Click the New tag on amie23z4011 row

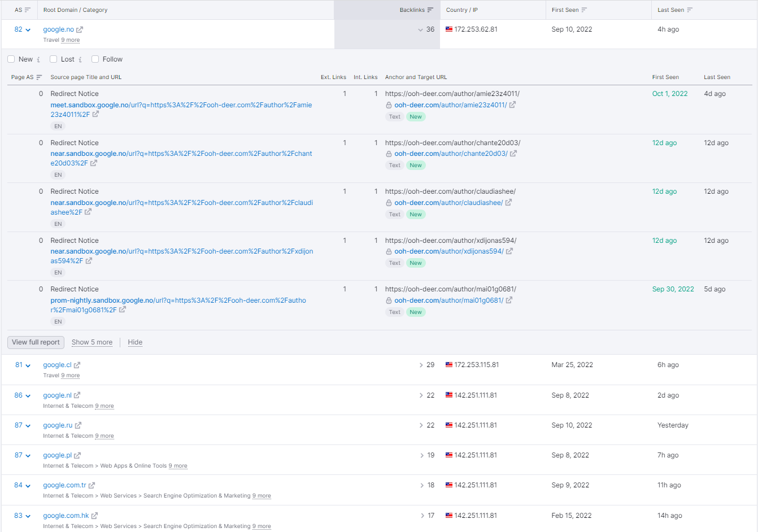pos(416,117)
